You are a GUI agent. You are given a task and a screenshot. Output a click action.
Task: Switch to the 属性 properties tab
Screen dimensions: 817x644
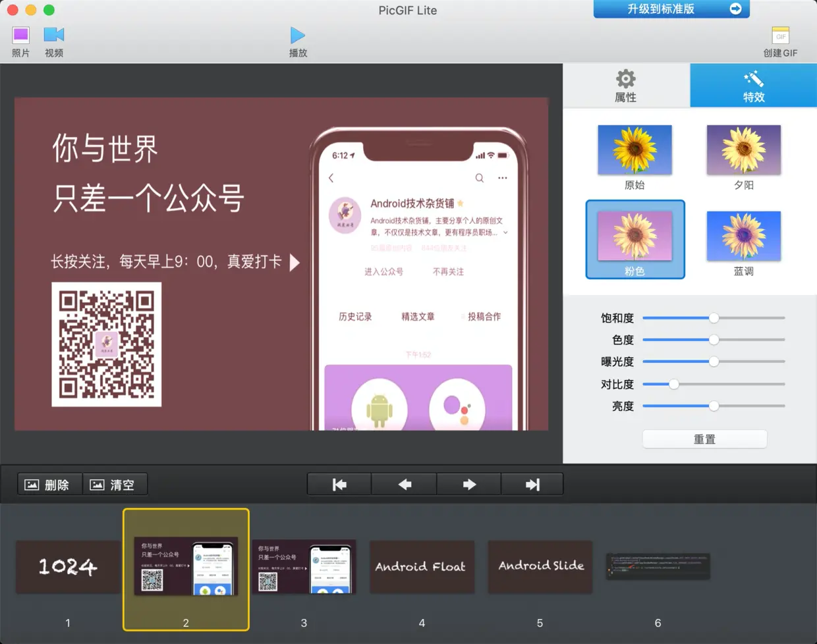[626, 86]
